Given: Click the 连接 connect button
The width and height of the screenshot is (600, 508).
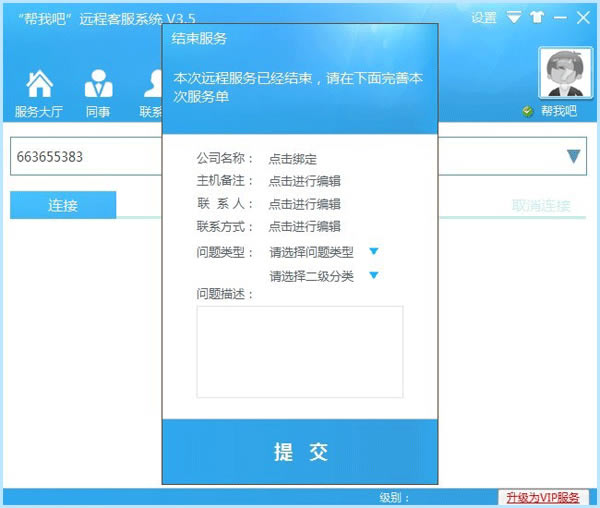Looking at the screenshot, I should click(63, 205).
